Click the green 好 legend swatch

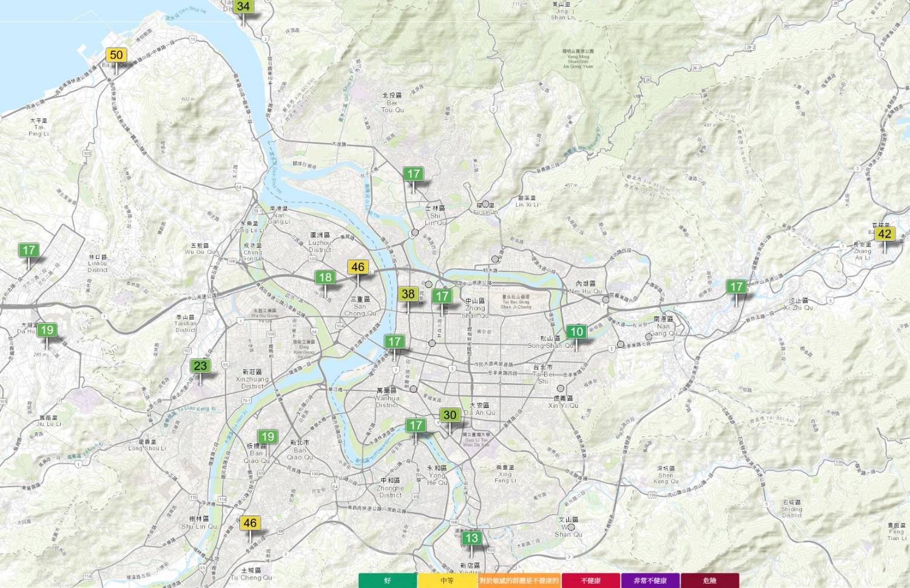[x=388, y=581]
